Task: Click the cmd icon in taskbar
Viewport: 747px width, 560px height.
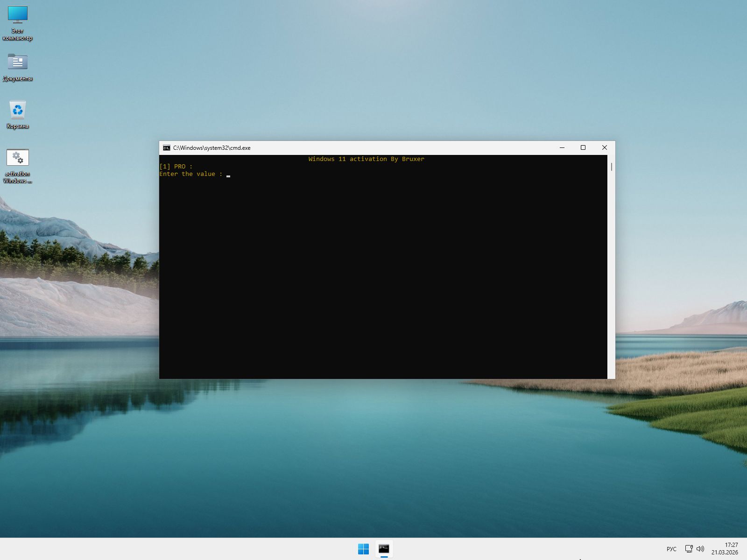Action: [384, 549]
